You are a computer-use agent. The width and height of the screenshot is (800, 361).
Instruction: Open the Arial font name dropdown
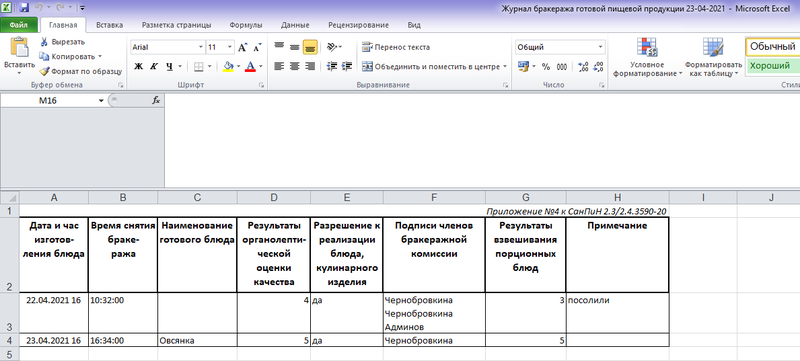coord(201,47)
